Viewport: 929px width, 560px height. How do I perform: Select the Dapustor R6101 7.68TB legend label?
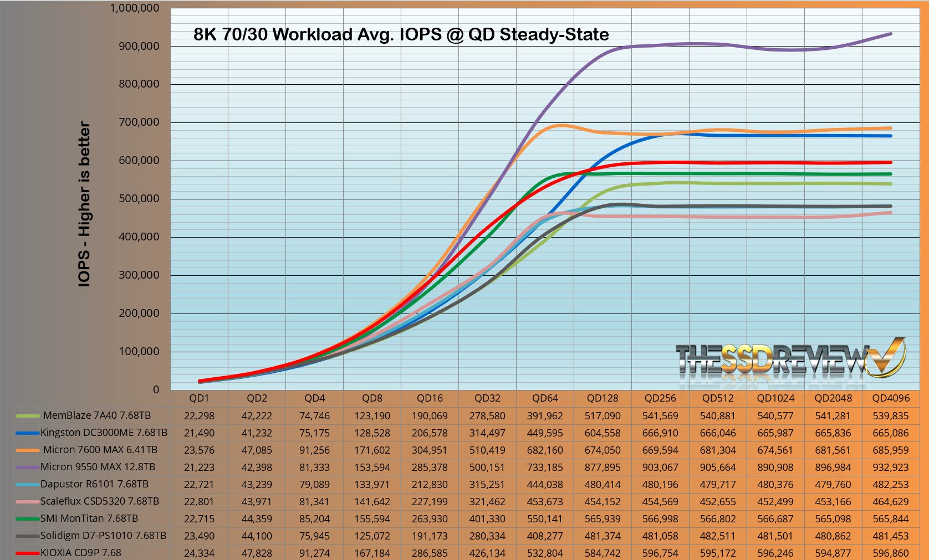click(94, 484)
